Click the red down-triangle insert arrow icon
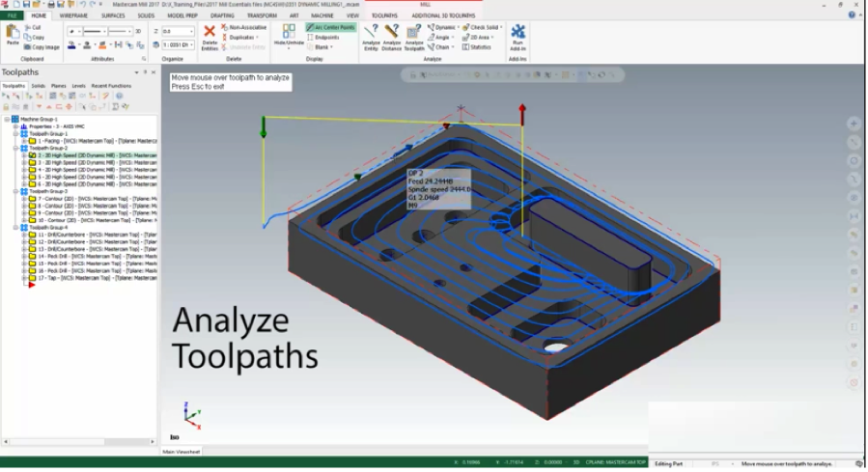Viewport: 868px width, 472px height. (x=39, y=107)
